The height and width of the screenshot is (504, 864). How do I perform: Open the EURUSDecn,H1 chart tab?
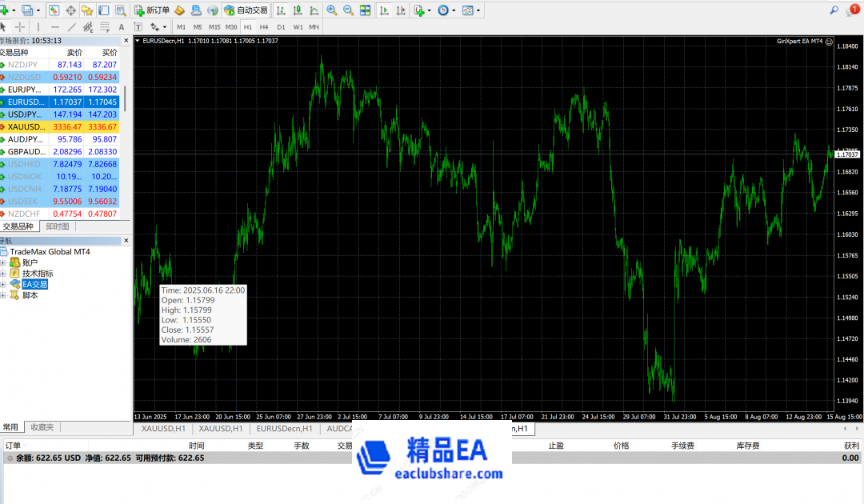pos(284,429)
